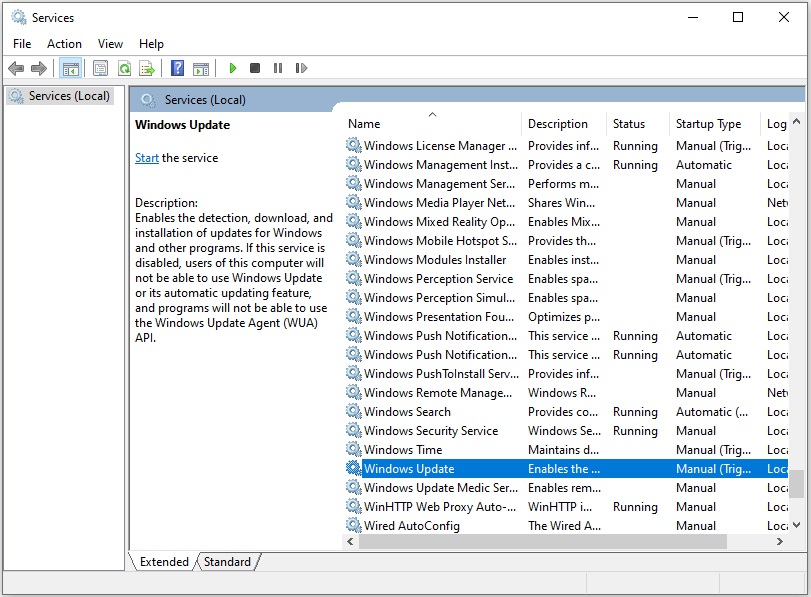Click gear icon of WinHTTP Web Proxy row

(x=354, y=506)
